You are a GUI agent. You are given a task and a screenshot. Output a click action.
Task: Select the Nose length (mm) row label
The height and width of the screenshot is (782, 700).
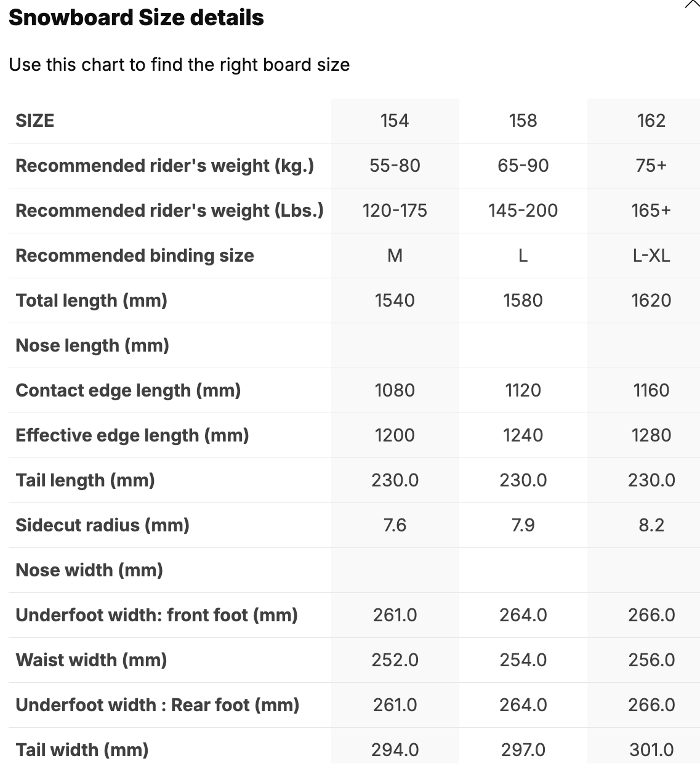point(92,345)
